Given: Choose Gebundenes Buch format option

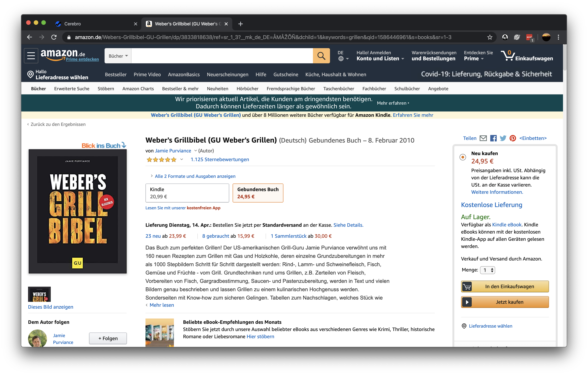Looking at the screenshot, I should point(258,193).
